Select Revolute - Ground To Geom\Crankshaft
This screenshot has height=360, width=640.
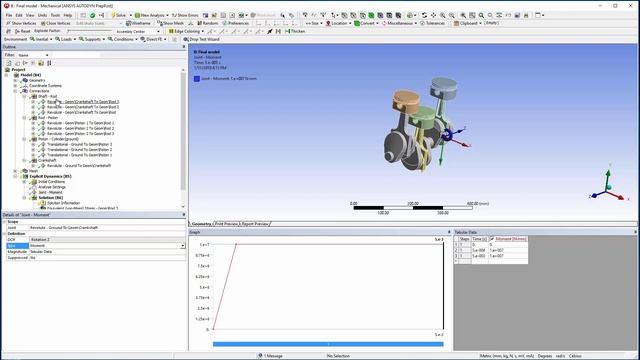click(79, 166)
